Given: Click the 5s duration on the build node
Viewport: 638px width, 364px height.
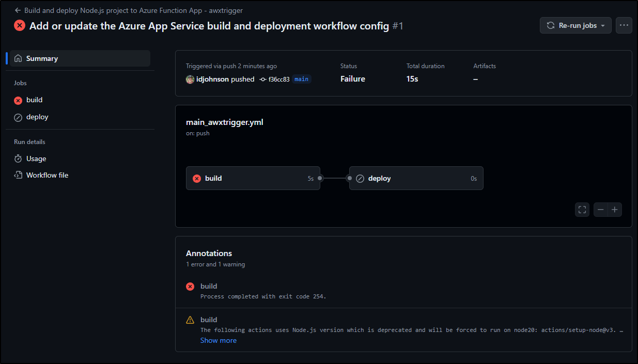Looking at the screenshot, I should tap(310, 179).
